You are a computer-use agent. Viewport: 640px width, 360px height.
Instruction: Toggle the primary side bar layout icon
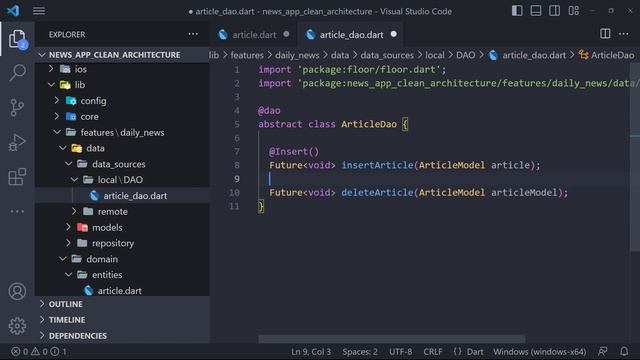pos(517,11)
